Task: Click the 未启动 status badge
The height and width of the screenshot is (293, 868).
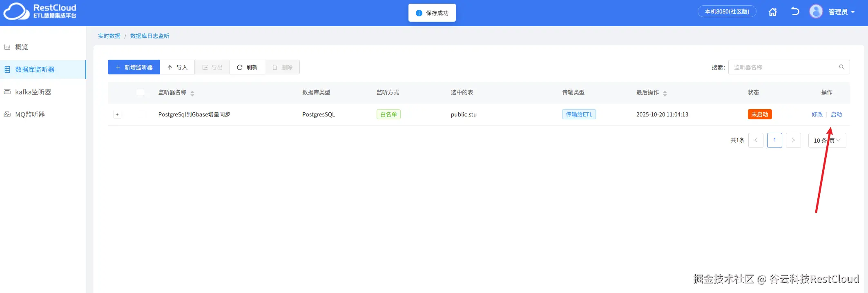Action: point(760,114)
